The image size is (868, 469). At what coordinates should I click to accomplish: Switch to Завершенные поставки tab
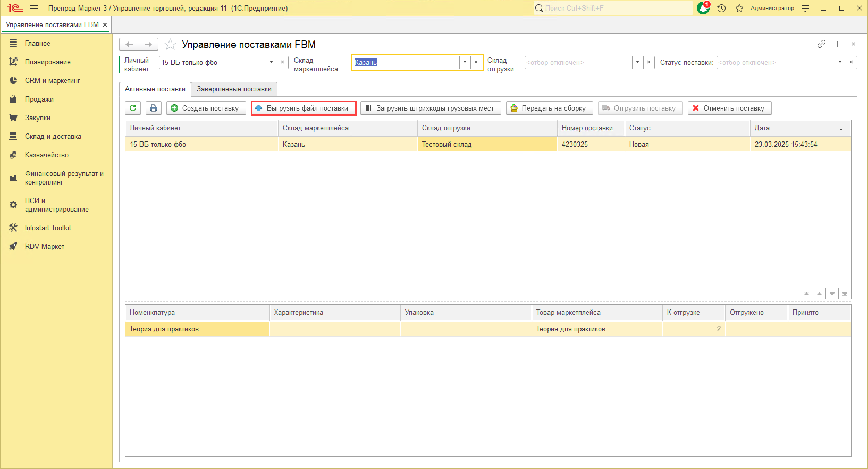point(234,89)
